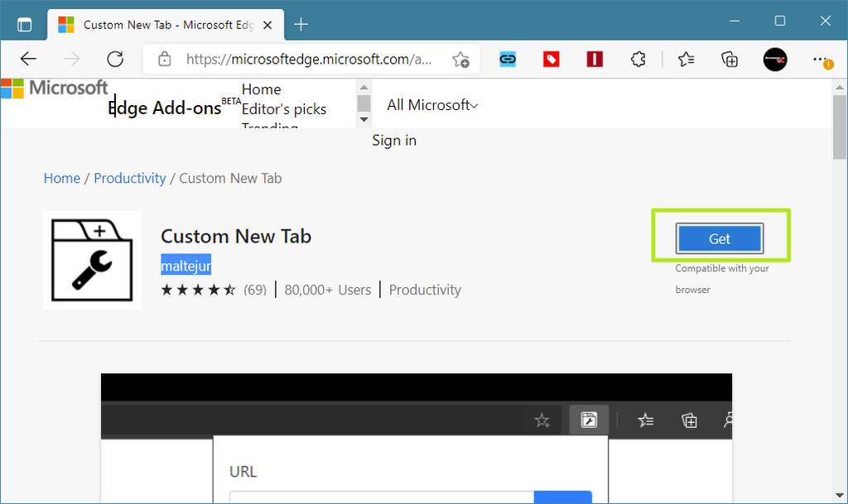The image size is (848, 504).
Task: Click the navigation up arrow near Home
Action: 364,88
